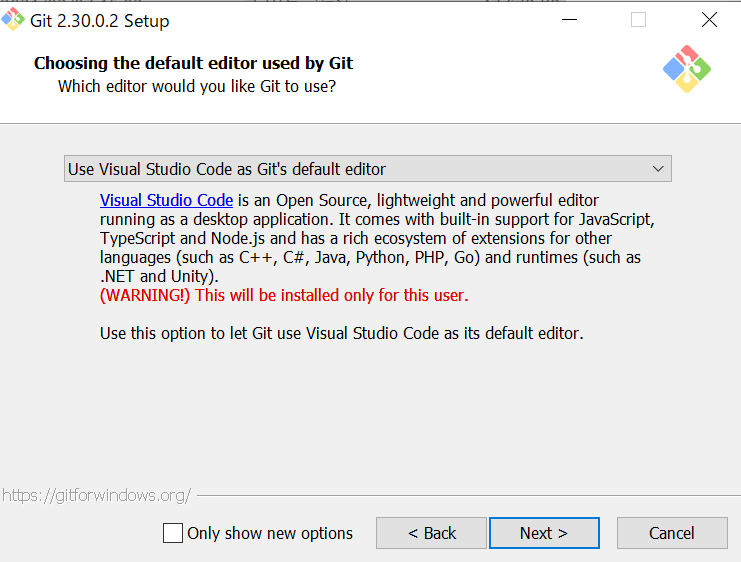Viewport: 741px width, 562px height.
Task: Click the 'TypeScript and Node.js' description line
Action: [370, 238]
